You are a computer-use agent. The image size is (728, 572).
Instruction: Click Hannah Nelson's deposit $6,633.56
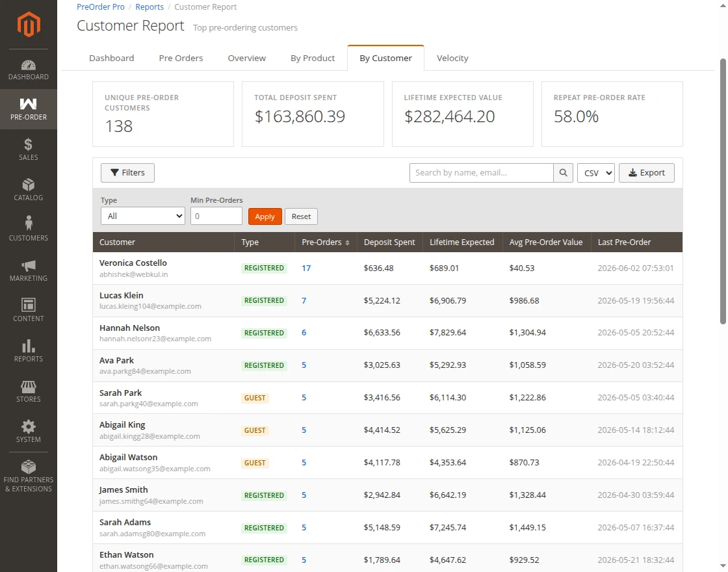pos(382,332)
